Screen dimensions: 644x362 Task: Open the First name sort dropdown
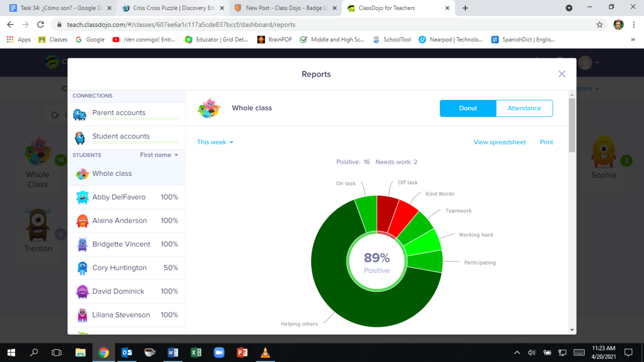[x=159, y=155]
